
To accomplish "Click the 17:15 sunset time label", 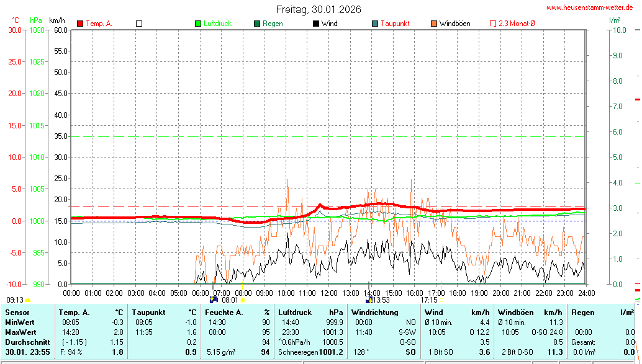I will [x=428, y=300].
